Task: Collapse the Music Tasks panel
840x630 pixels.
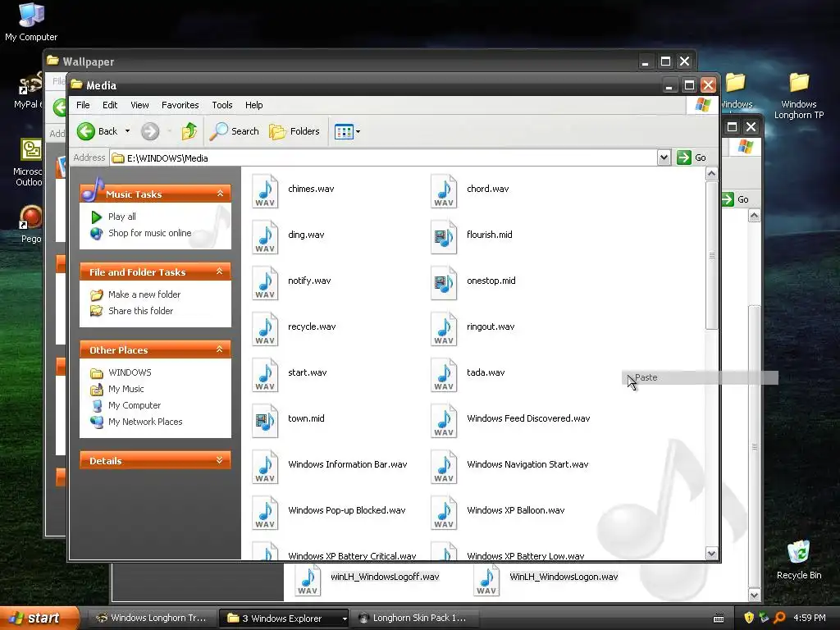Action: coord(220,194)
